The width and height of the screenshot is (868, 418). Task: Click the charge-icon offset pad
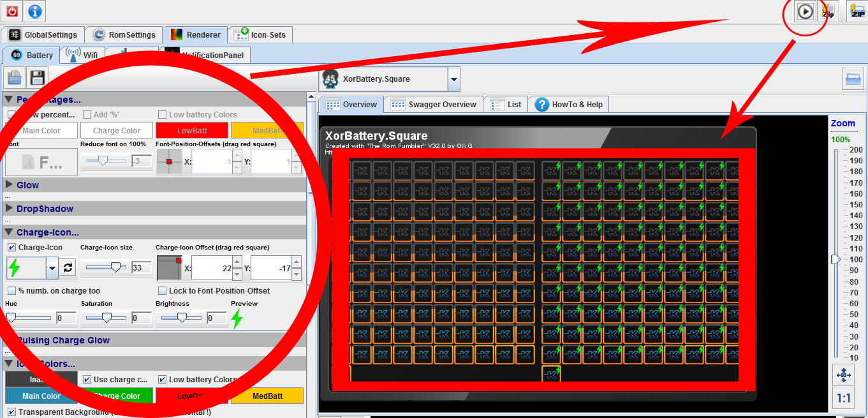(x=170, y=268)
